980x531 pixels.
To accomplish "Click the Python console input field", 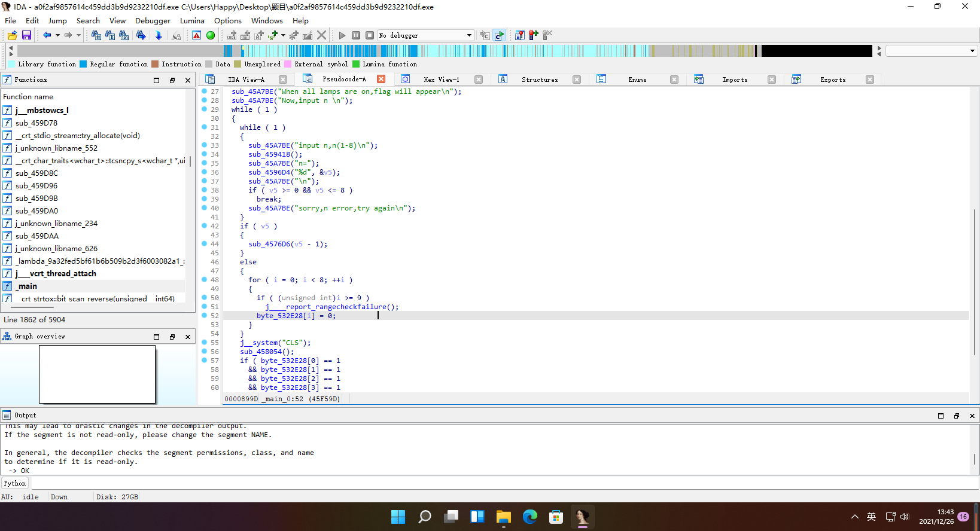I will pyautogui.click(x=504, y=483).
